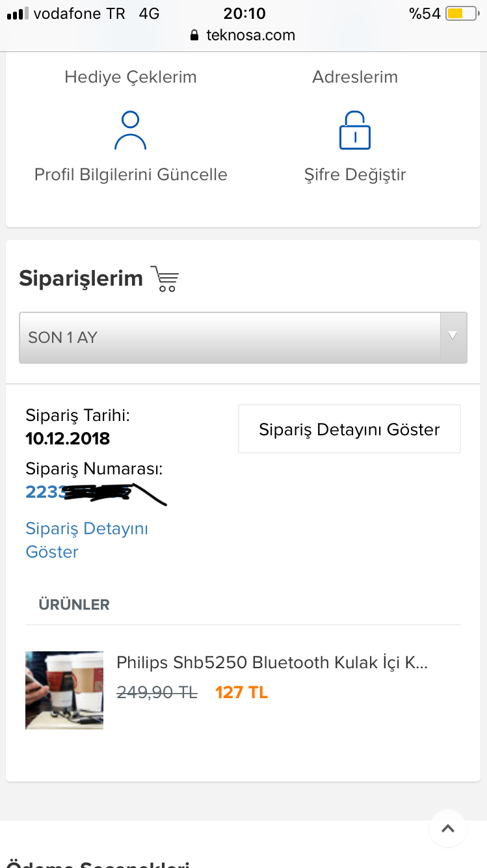
Task: Click the padlock icon above Şifre Değiştir
Action: 355,130
